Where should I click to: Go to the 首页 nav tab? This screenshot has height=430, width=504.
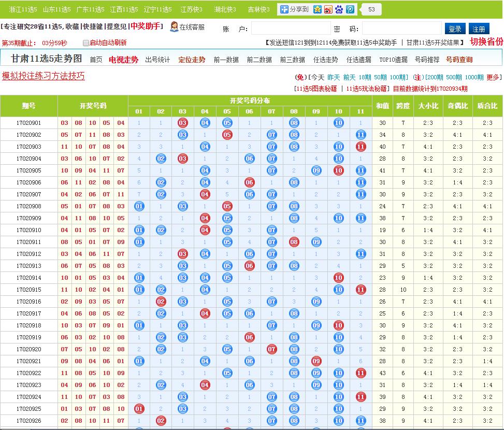coord(96,60)
